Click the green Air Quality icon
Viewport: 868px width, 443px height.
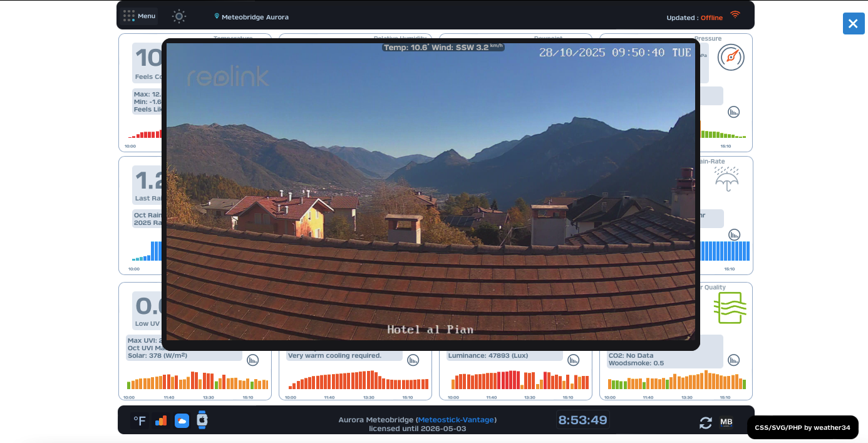coord(730,308)
